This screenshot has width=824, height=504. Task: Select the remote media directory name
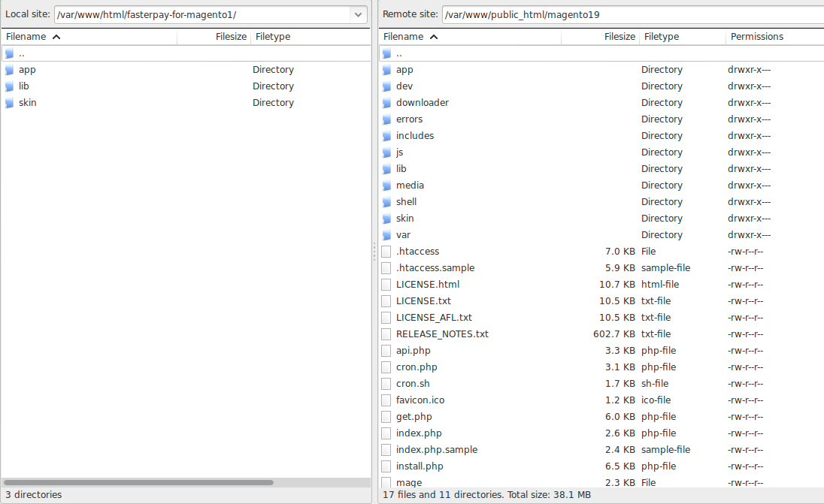tap(410, 185)
